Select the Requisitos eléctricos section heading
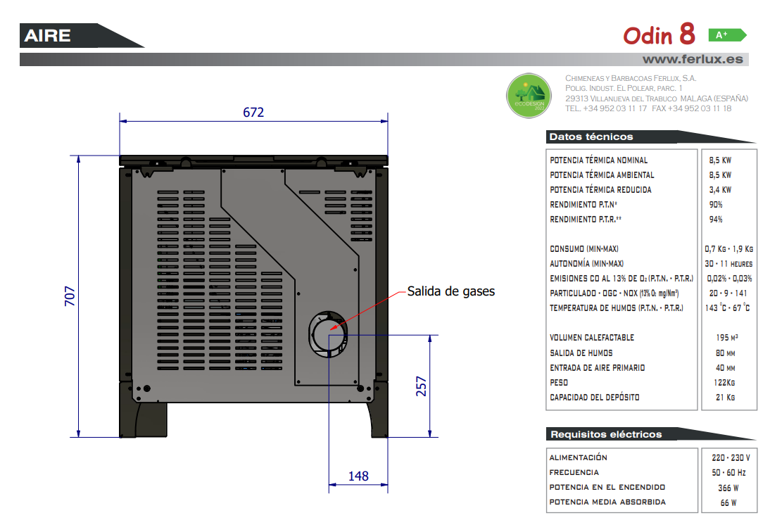 tap(606, 434)
